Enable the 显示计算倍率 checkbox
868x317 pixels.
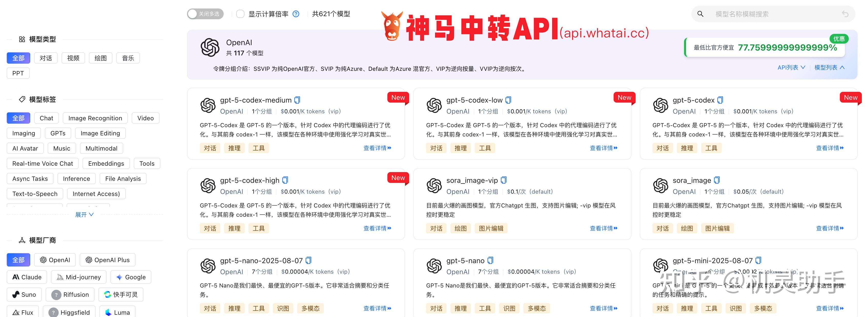tap(240, 14)
